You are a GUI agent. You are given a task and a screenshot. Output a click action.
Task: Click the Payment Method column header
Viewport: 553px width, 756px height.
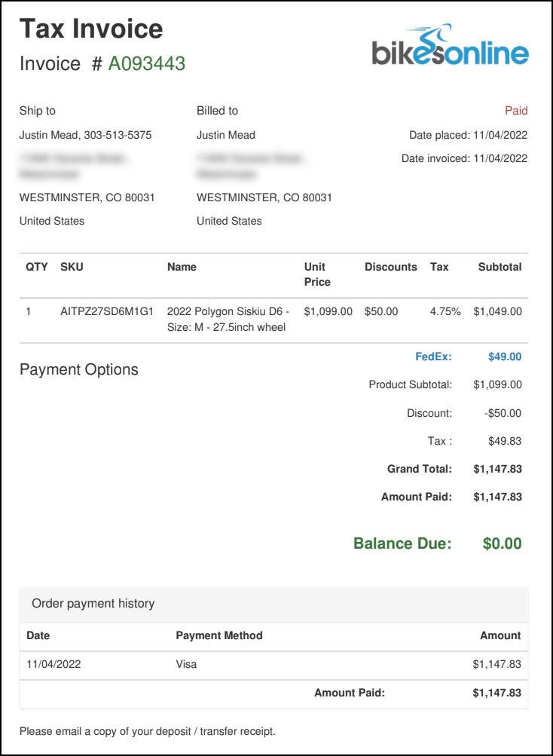[219, 635]
